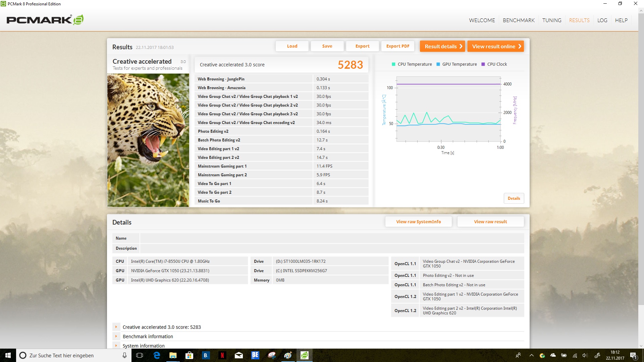Click View raw SystemInfo button
Viewport: 644px width, 362px height.
click(418, 222)
